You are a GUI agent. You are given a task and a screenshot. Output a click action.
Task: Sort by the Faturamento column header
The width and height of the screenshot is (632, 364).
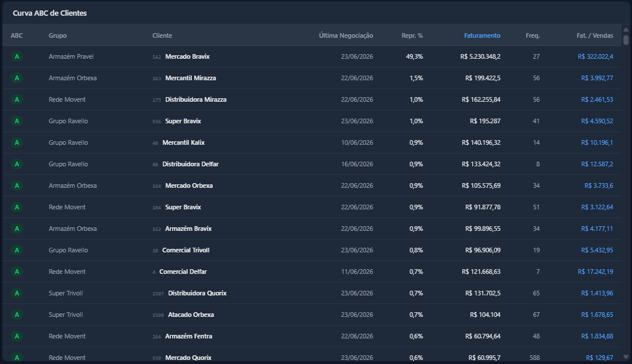point(482,35)
